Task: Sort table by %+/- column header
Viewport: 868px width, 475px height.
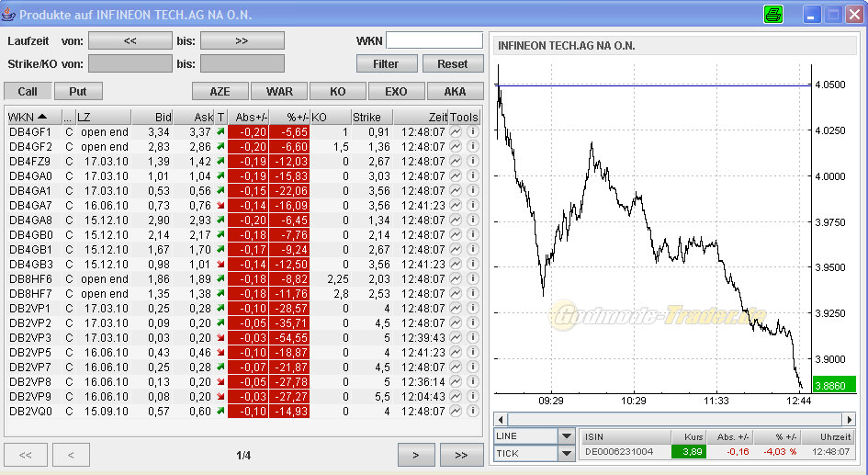Action: (x=289, y=117)
